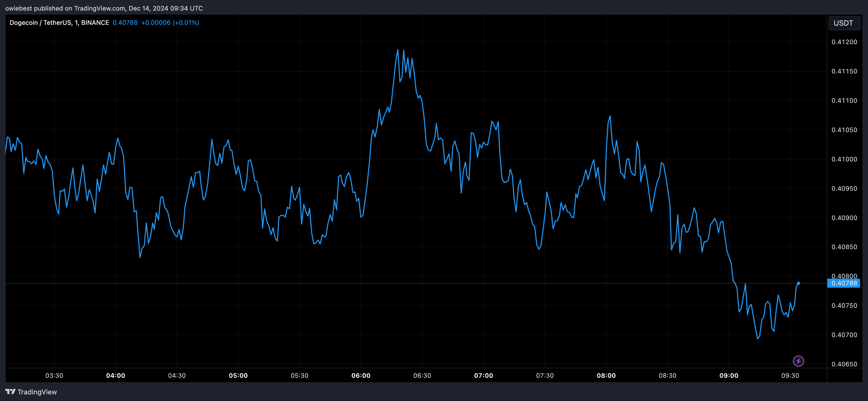
Task: Click the 0.41200 price axis label
Action: 844,42
